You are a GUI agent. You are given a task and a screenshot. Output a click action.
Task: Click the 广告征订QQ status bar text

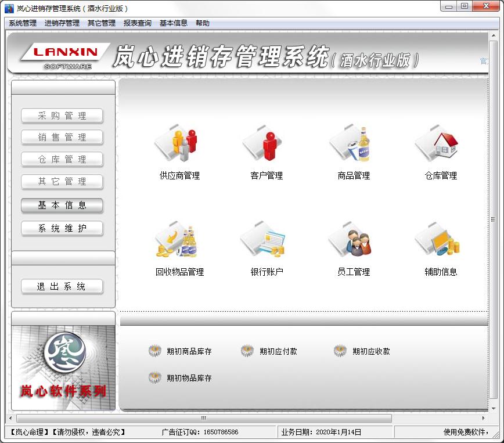[x=200, y=432]
